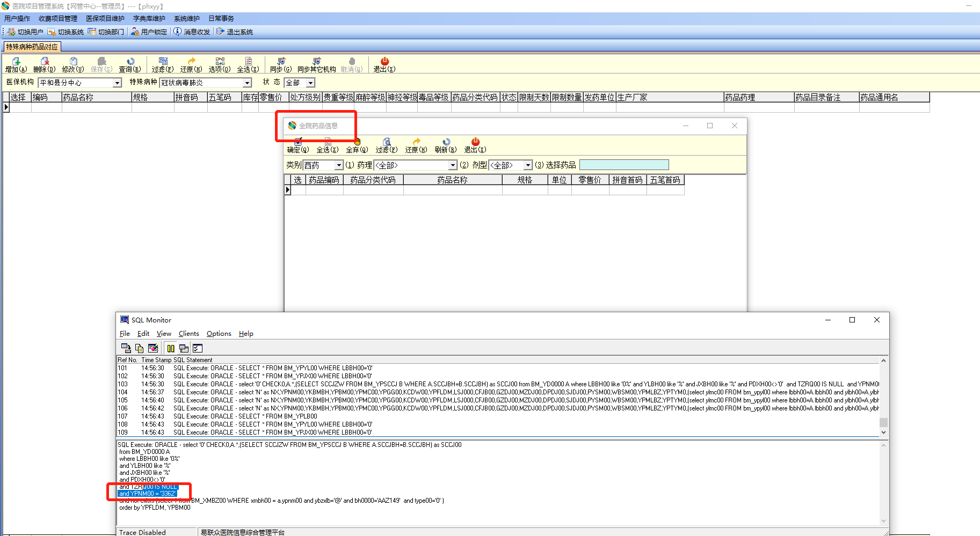Expand the 特殊病种 dropdown
The image size is (980, 536).
point(248,83)
